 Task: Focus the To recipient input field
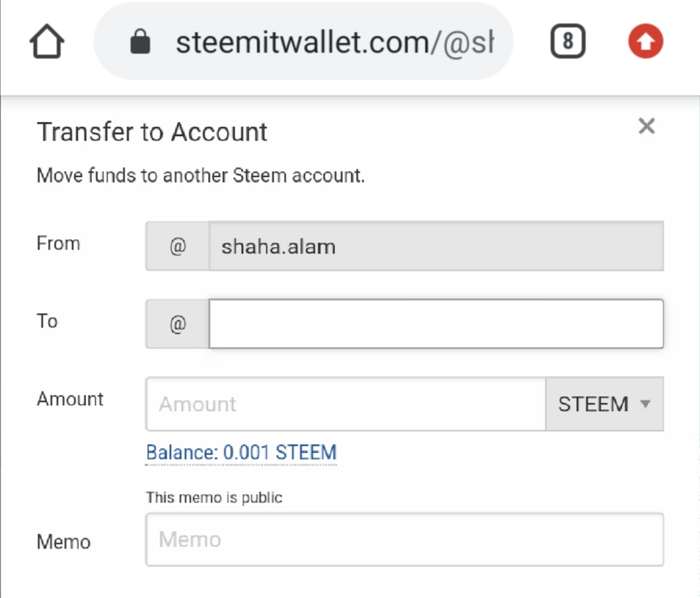pos(436,324)
